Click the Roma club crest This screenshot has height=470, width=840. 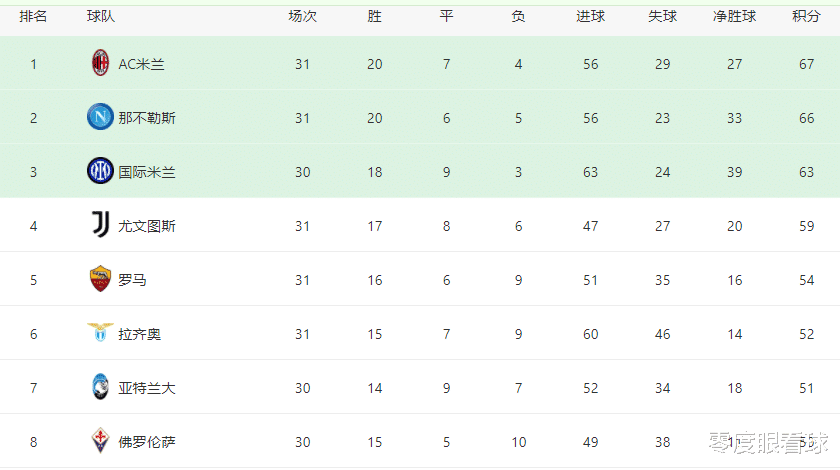[100, 279]
